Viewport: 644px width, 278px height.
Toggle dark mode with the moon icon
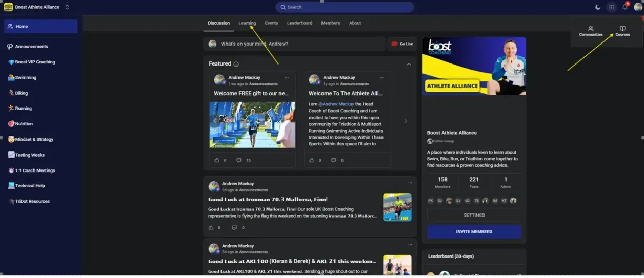point(598,7)
